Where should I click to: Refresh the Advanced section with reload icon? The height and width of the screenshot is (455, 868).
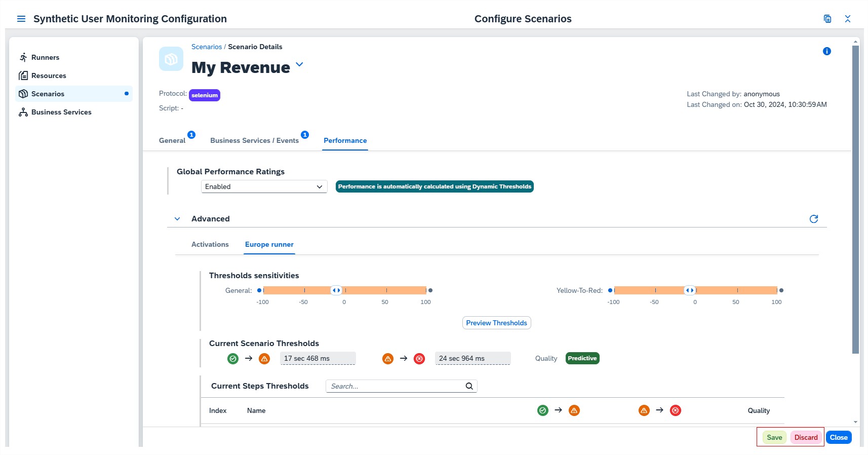tap(814, 219)
